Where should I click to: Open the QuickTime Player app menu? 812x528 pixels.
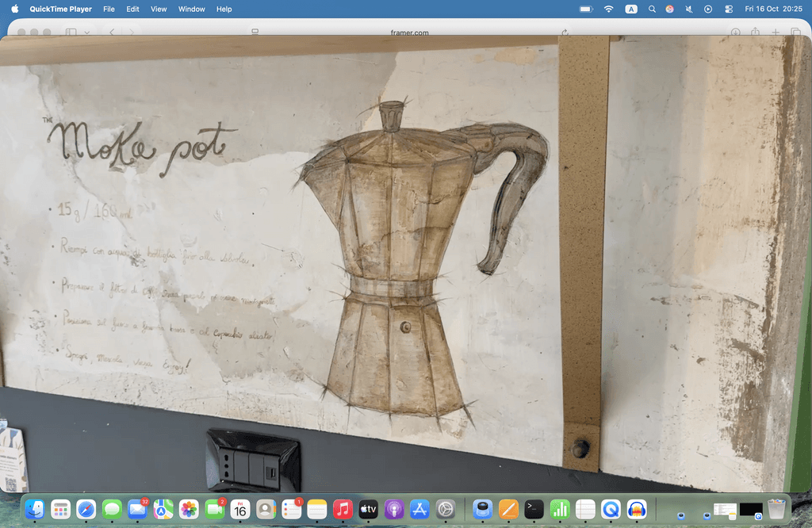pos(60,9)
